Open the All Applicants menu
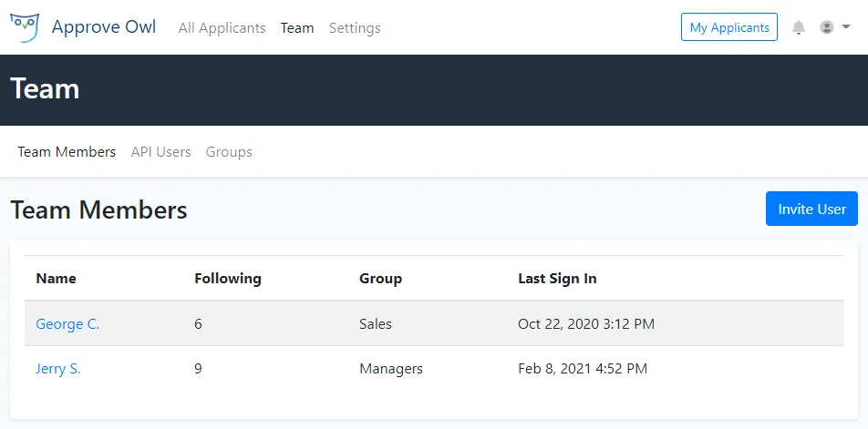Screen dimensions: 868x429 [222, 28]
